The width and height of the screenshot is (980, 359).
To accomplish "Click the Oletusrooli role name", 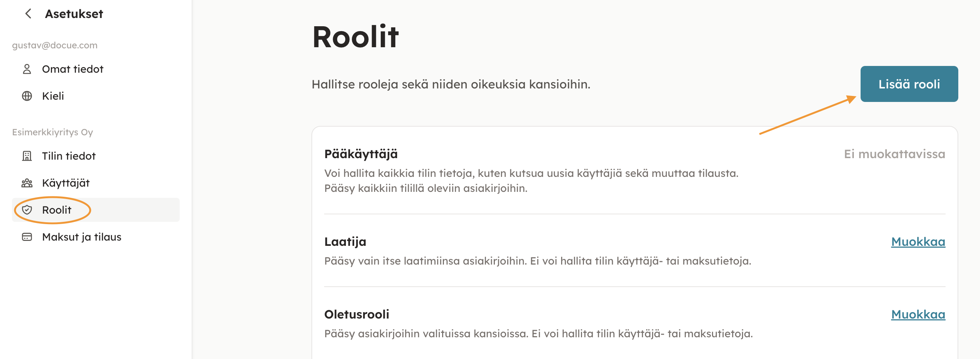I will [x=356, y=314].
